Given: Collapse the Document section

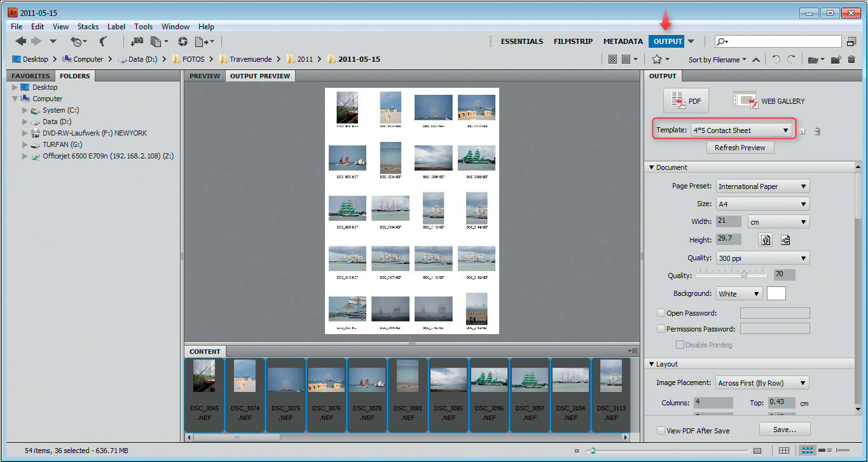Looking at the screenshot, I should click(x=651, y=167).
